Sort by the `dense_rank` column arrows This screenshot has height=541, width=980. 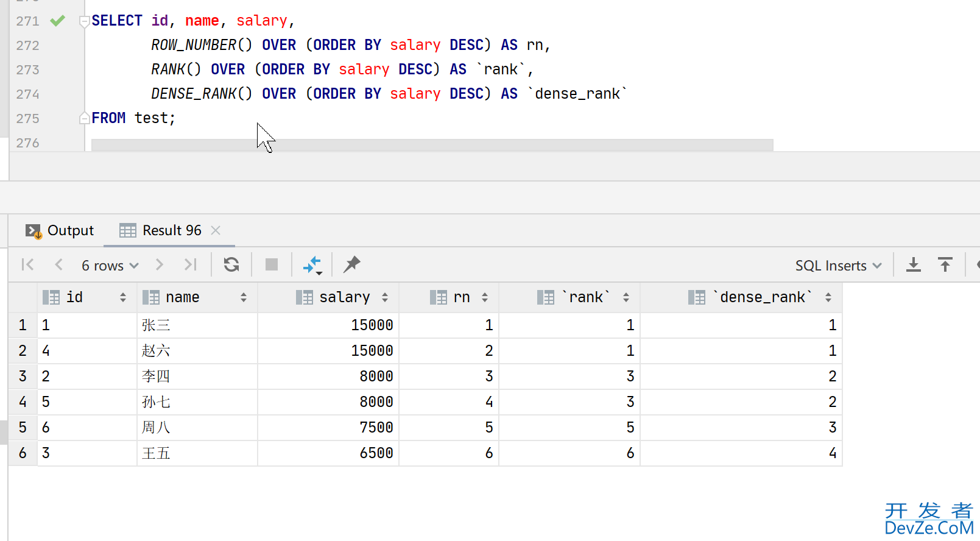coord(828,297)
